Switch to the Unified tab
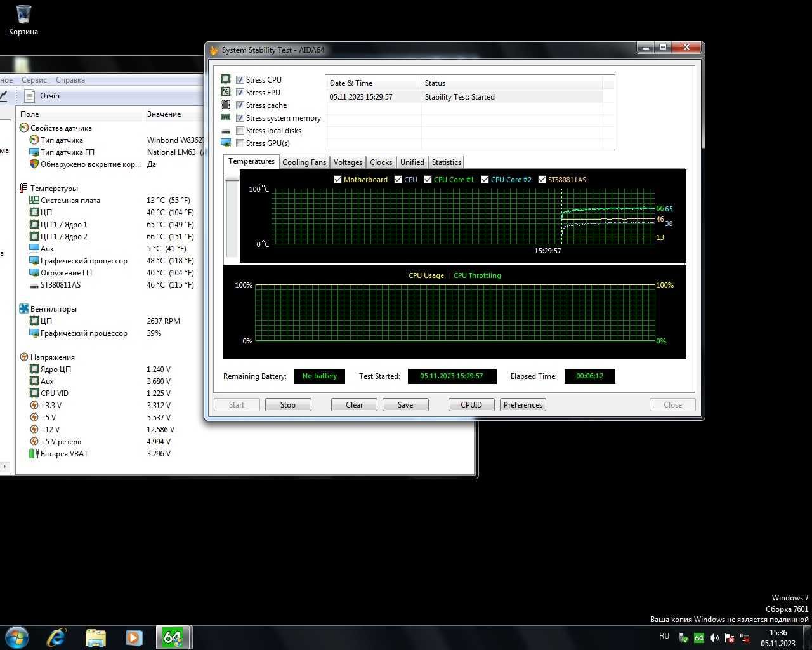This screenshot has height=650, width=812. [x=412, y=162]
